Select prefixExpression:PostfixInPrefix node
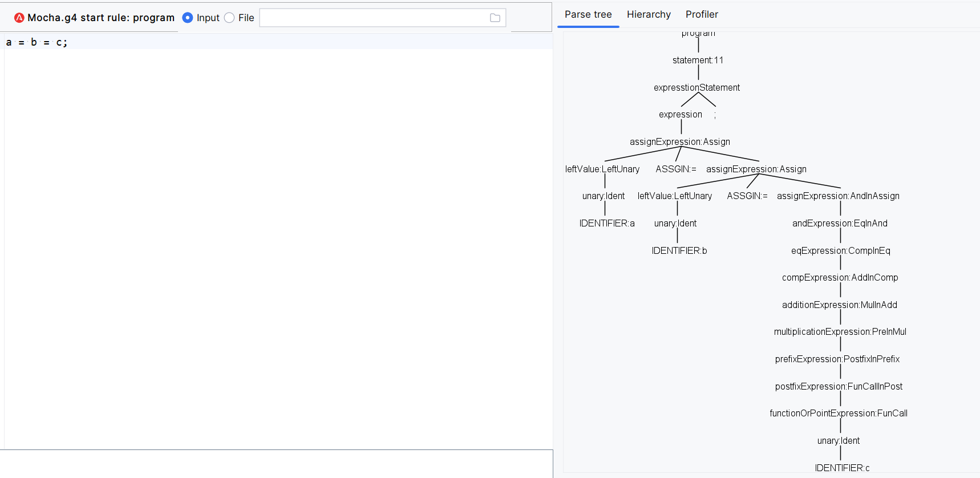 [x=837, y=359]
